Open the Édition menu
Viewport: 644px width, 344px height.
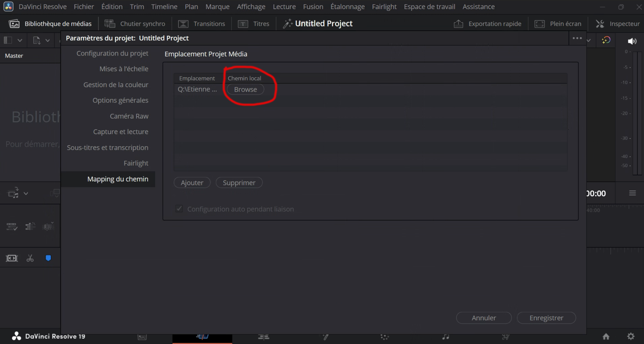click(112, 6)
